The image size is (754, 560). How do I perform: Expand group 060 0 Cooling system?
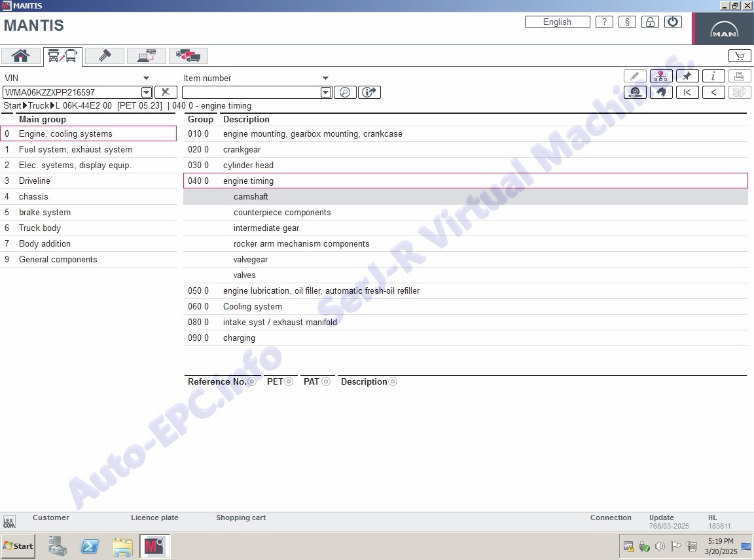pyautogui.click(x=465, y=306)
